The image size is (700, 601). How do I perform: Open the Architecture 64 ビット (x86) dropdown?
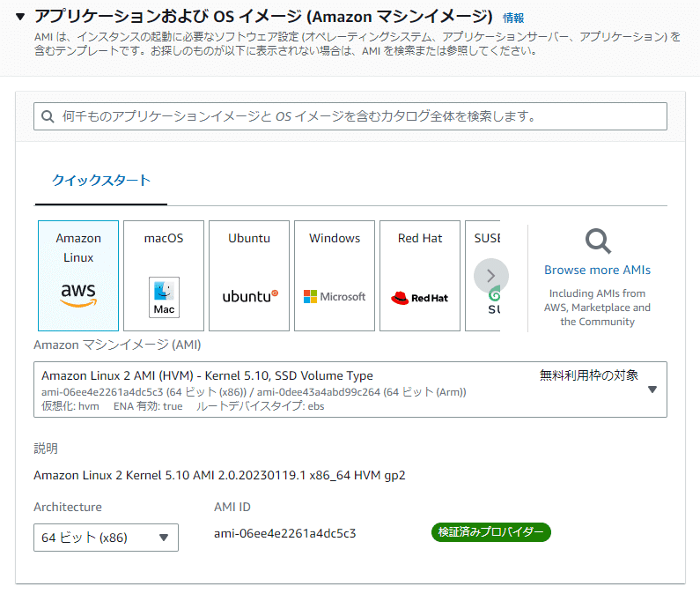[x=106, y=538]
